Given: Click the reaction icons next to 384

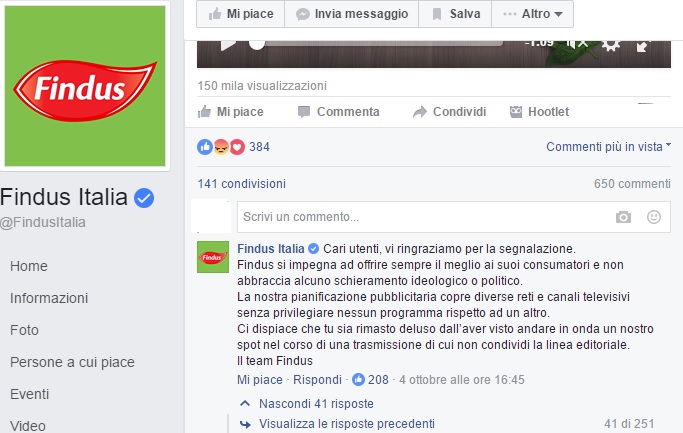Looking at the screenshot, I should click(x=221, y=147).
